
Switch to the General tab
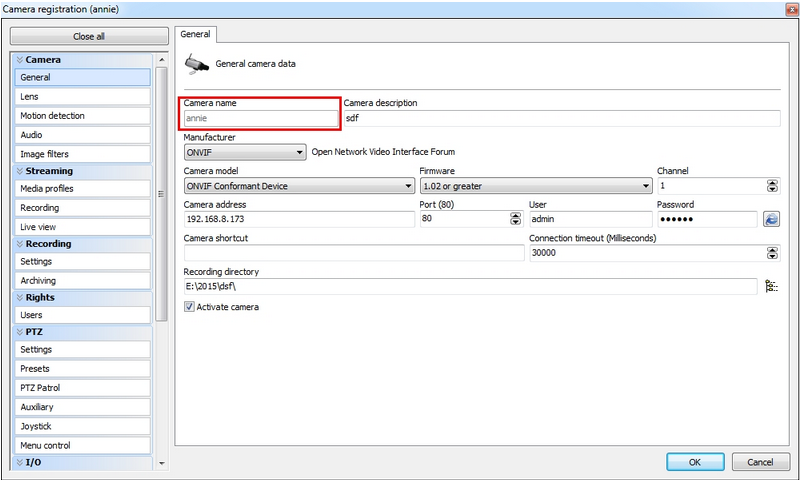click(195, 34)
